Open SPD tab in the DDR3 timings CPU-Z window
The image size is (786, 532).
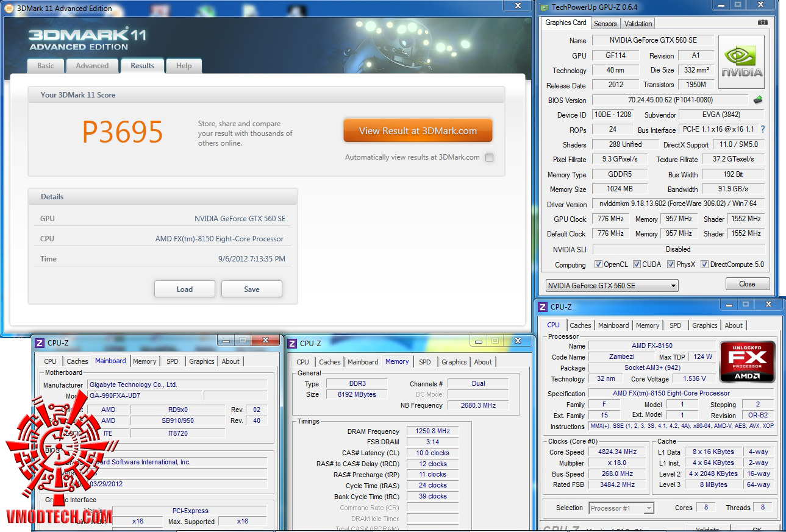point(425,362)
